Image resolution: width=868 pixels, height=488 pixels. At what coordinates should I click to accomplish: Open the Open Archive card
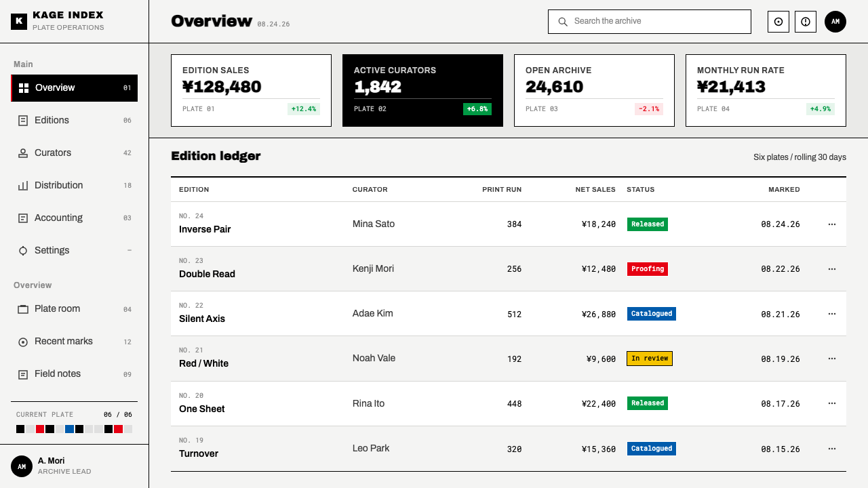point(594,91)
